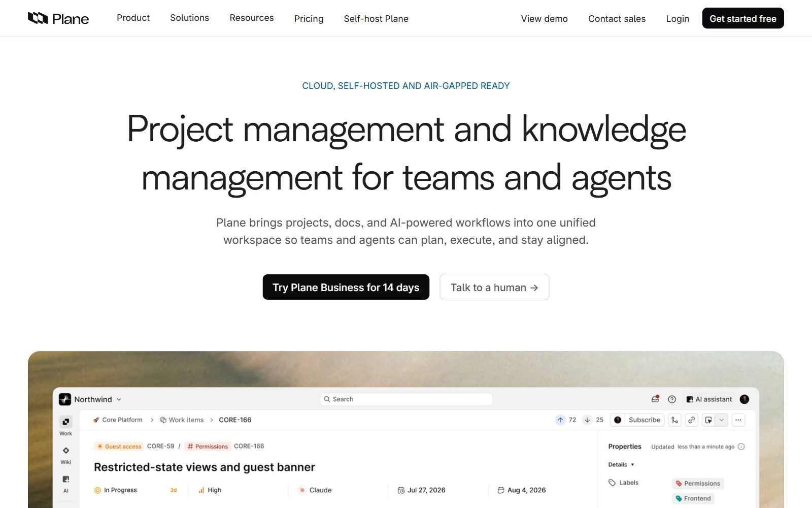Open the Pricing page
Image resolution: width=812 pixels, height=508 pixels.
pyautogui.click(x=309, y=19)
